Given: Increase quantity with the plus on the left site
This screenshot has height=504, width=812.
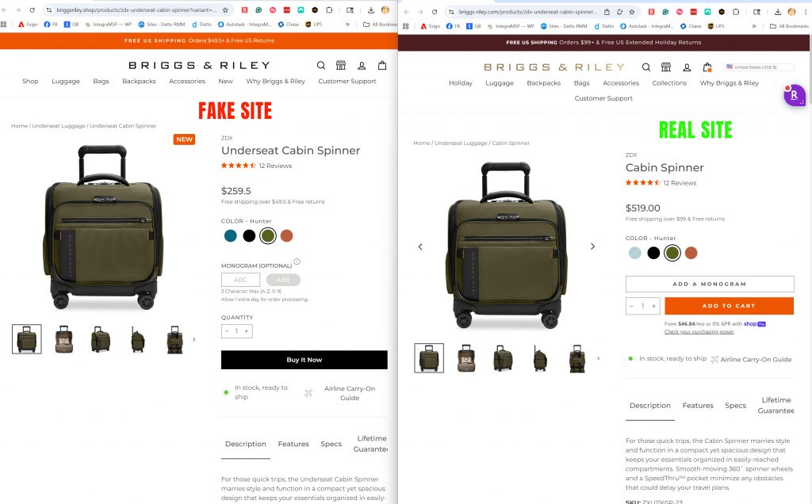Looking at the screenshot, I should 246,331.
